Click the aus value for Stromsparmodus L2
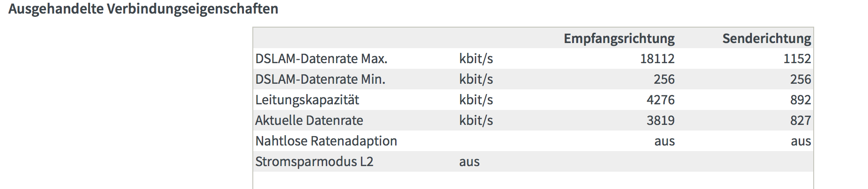The image size is (868, 189). (469, 162)
